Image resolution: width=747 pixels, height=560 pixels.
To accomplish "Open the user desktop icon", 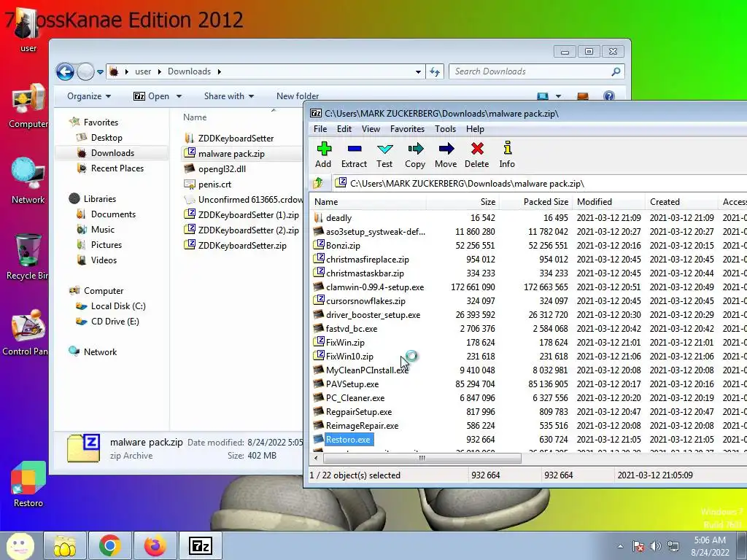I will [28, 29].
